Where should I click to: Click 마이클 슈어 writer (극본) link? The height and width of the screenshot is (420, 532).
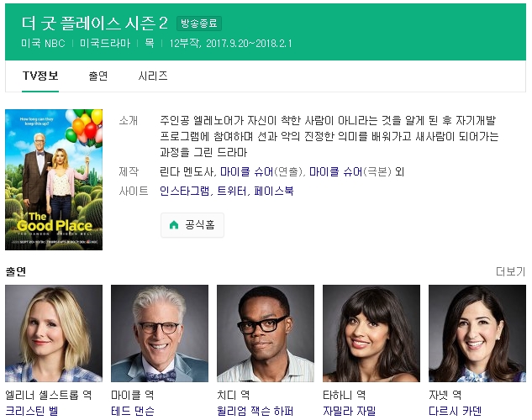336,172
